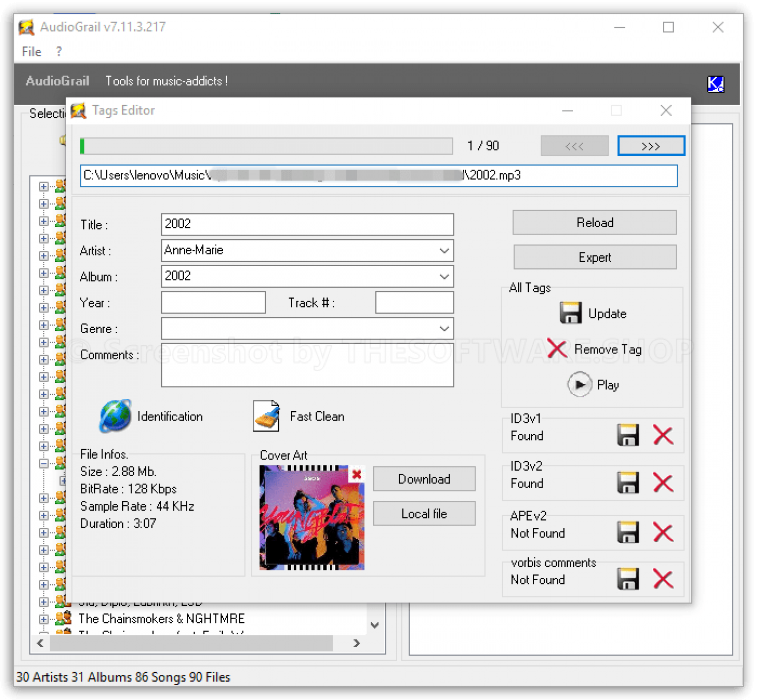Open the File menu

[32, 52]
